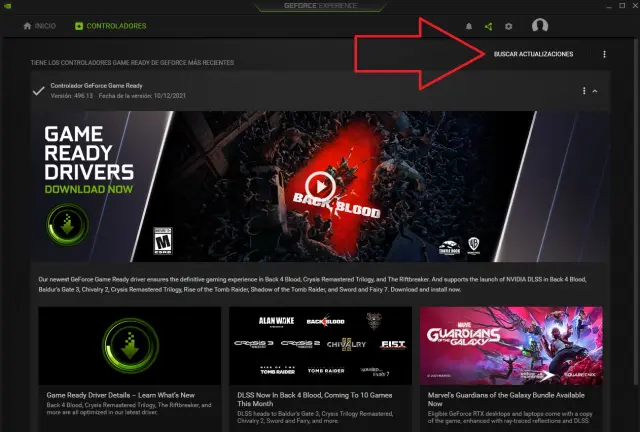Open the settings gear
This screenshot has width=640, height=432.
coord(508,26)
